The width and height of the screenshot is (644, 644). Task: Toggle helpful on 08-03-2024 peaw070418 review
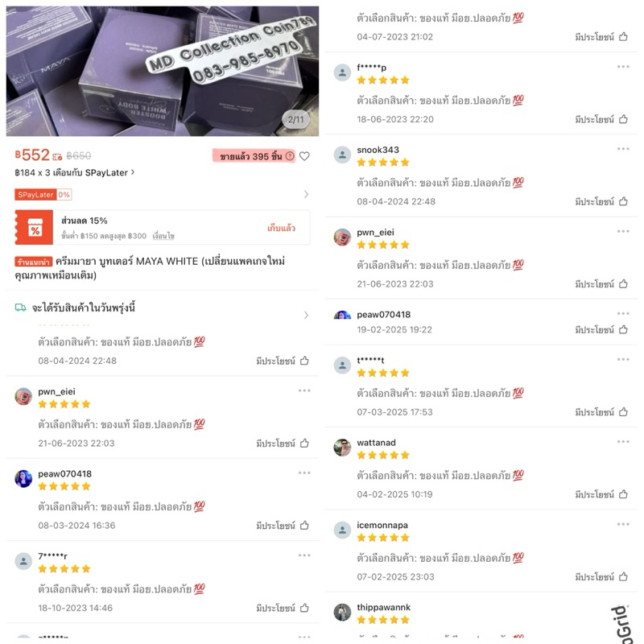pos(304,526)
